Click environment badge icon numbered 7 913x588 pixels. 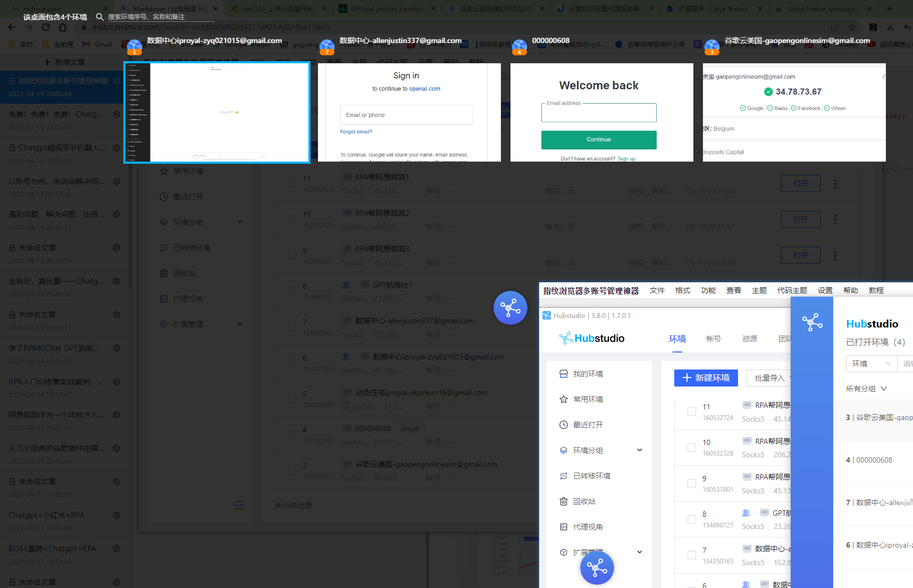pyautogui.click(x=327, y=47)
